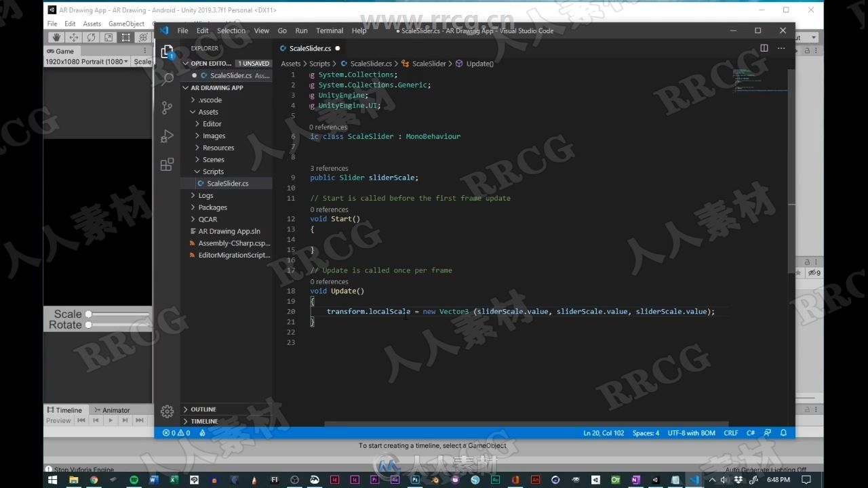Click the flame icon in status bar
Screen dimensions: 868x488
pos(203,433)
